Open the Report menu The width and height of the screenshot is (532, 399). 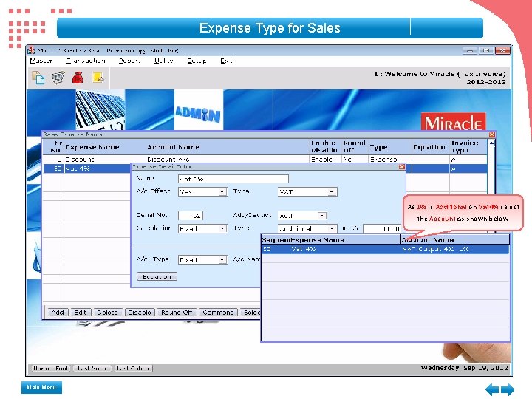tap(129, 61)
